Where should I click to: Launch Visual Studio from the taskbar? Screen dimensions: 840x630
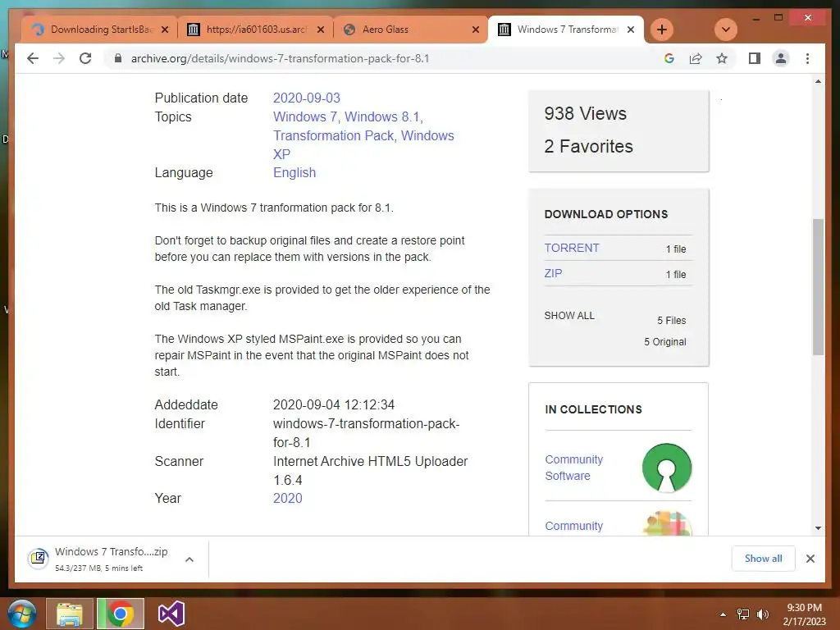click(171, 614)
